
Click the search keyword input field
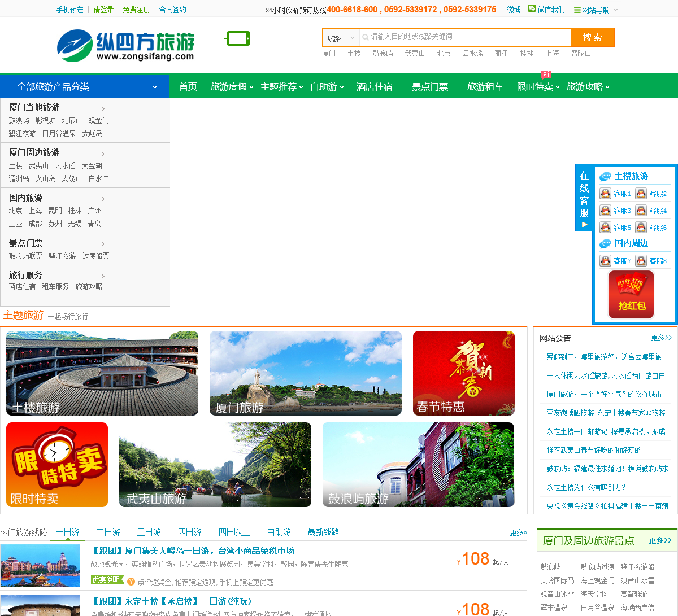pyautogui.click(x=465, y=37)
